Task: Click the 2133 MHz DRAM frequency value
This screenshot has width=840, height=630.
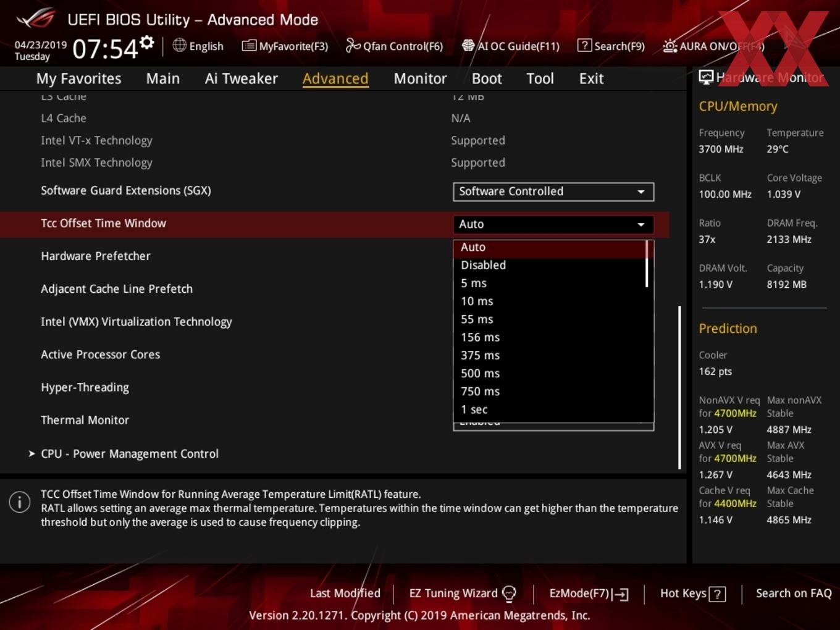Action: [789, 240]
